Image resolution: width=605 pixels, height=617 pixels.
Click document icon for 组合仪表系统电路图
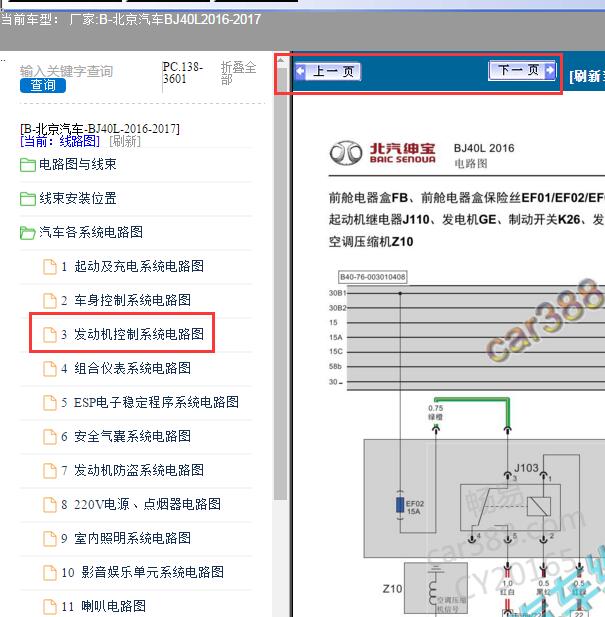click(x=50, y=369)
